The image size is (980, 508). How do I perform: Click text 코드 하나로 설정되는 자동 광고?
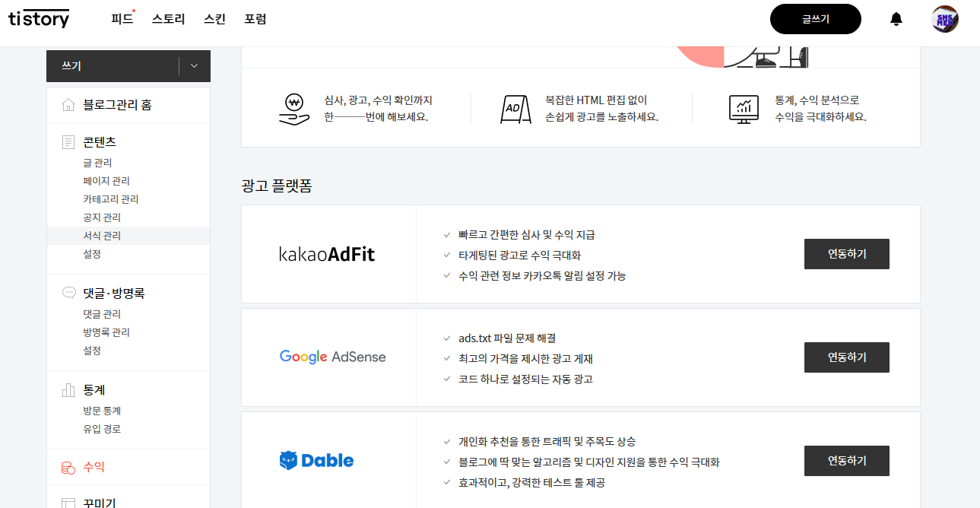coord(525,379)
